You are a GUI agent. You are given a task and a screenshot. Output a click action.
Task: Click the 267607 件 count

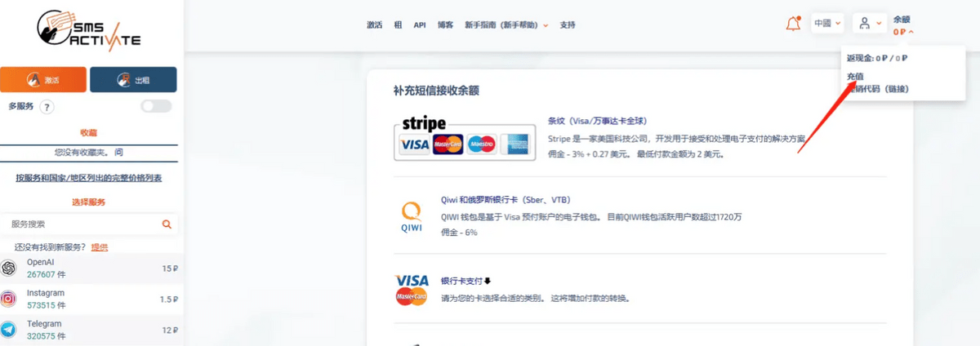pyautogui.click(x=46, y=274)
